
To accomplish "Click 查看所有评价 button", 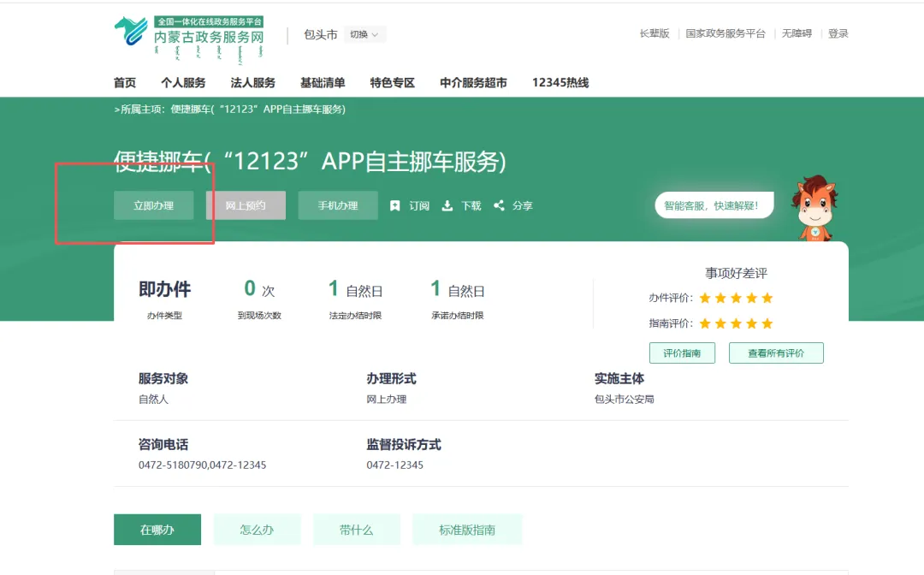I will (x=776, y=353).
